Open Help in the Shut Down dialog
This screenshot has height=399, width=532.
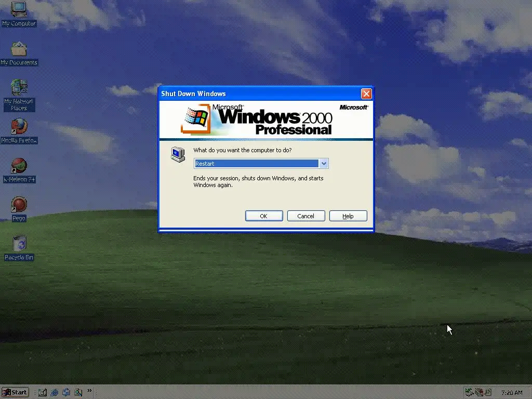point(348,216)
